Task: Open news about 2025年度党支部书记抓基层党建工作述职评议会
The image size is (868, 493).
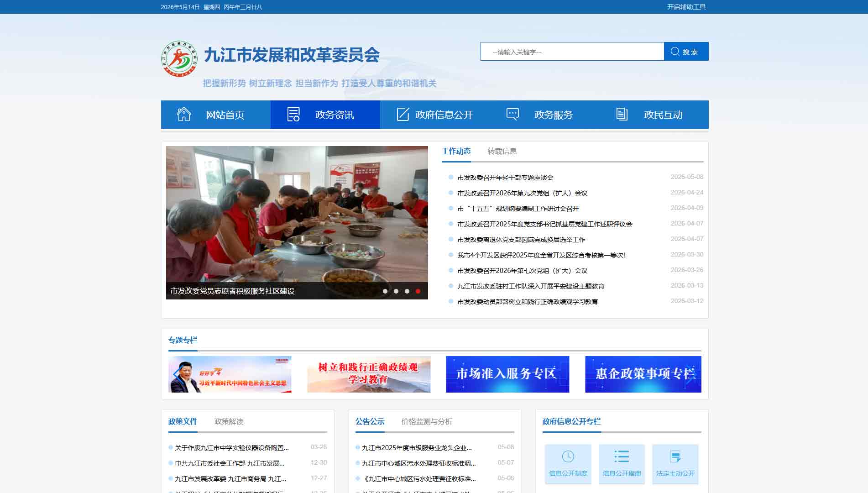Action: (545, 224)
